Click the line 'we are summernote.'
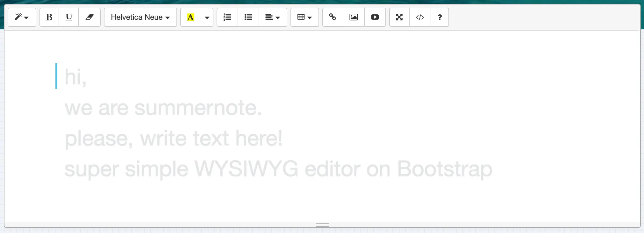The height and width of the screenshot is (233, 644). click(163, 108)
